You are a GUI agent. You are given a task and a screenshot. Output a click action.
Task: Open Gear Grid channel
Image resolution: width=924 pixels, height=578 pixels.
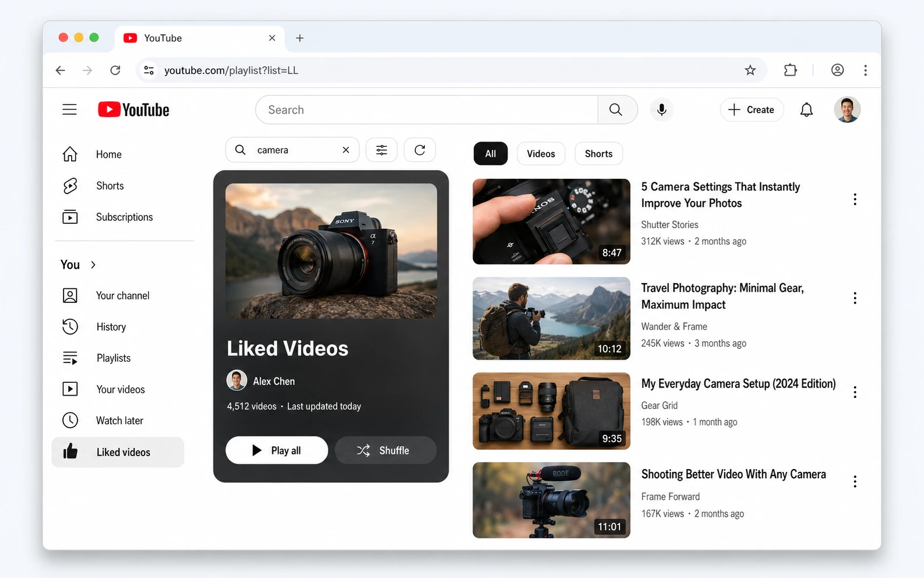tap(659, 406)
